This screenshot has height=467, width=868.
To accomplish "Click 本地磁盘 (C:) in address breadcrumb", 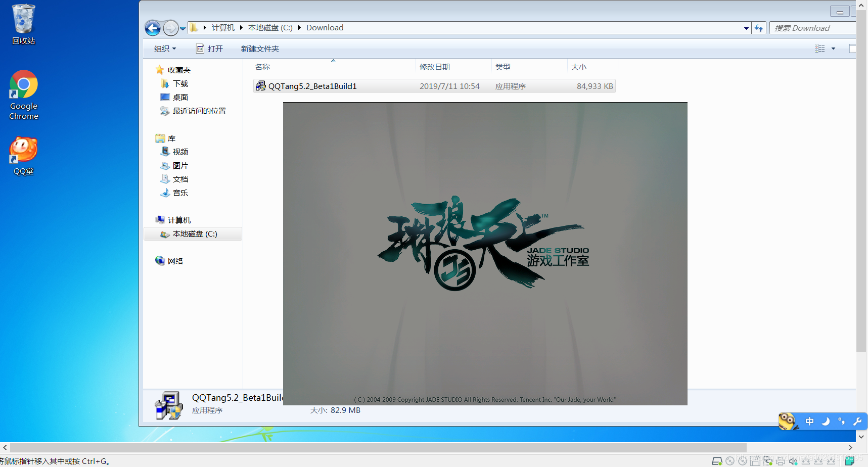I will 270,28.
